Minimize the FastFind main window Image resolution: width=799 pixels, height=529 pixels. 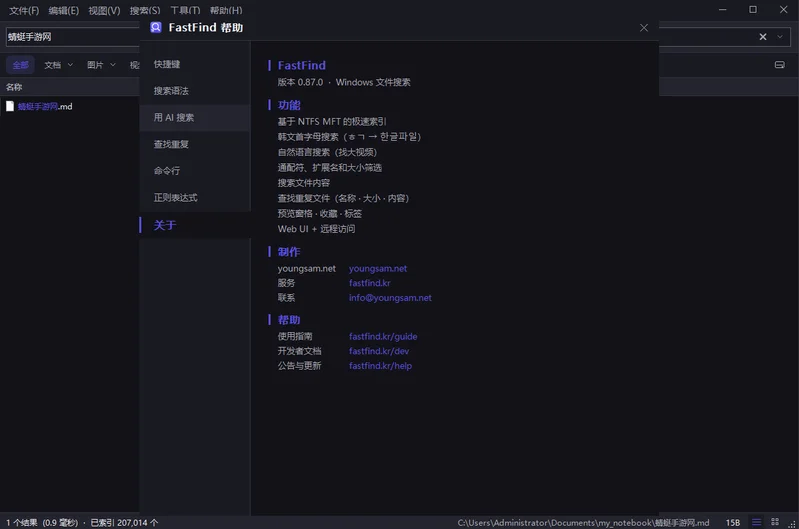click(x=722, y=10)
